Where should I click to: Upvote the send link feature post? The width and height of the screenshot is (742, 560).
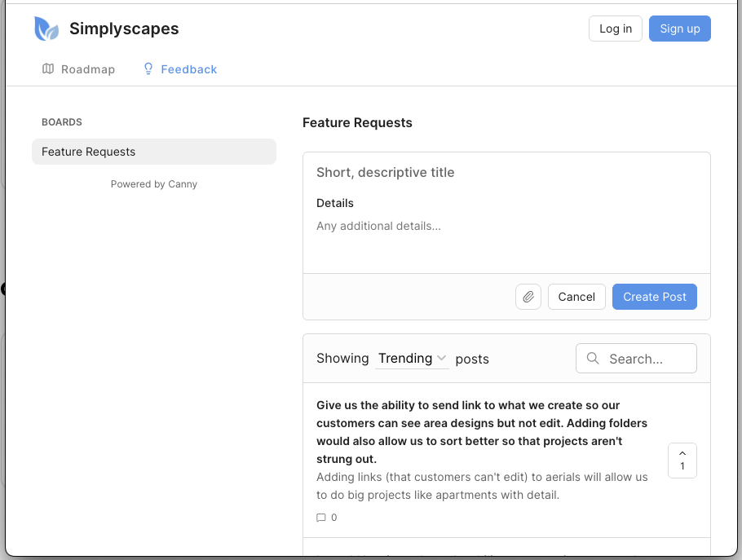(682, 461)
